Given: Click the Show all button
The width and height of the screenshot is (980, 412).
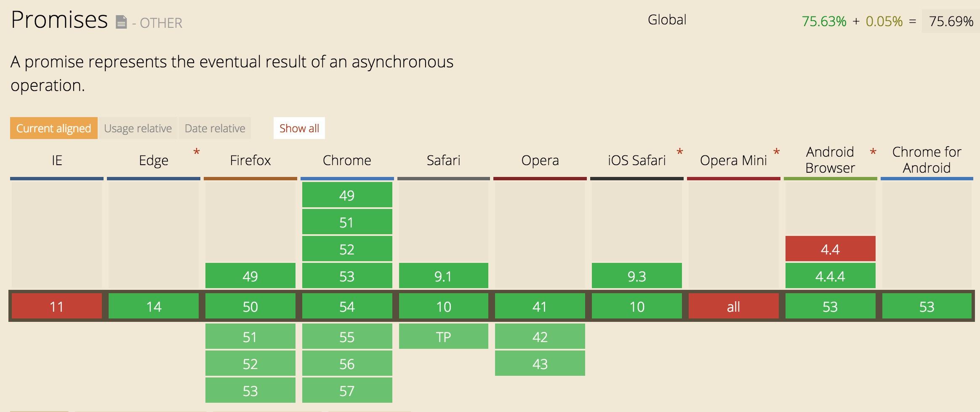Looking at the screenshot, I should tap(299, 128).
